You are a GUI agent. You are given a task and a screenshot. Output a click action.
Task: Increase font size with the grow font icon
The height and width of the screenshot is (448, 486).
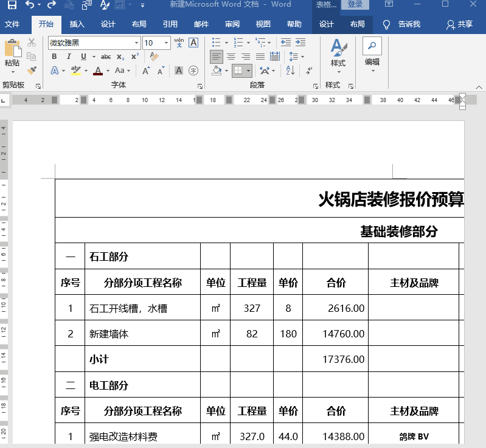click(x=146, y=71)
